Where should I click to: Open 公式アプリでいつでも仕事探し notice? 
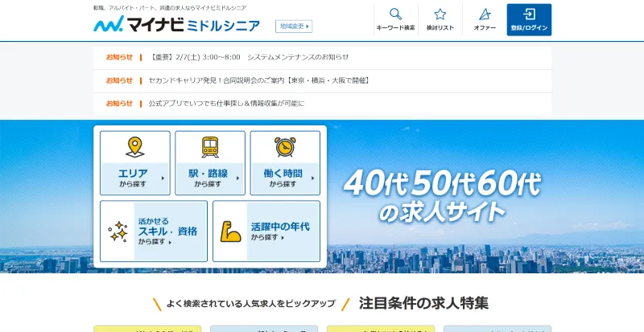pyautogui.click(x=226, y=104)
